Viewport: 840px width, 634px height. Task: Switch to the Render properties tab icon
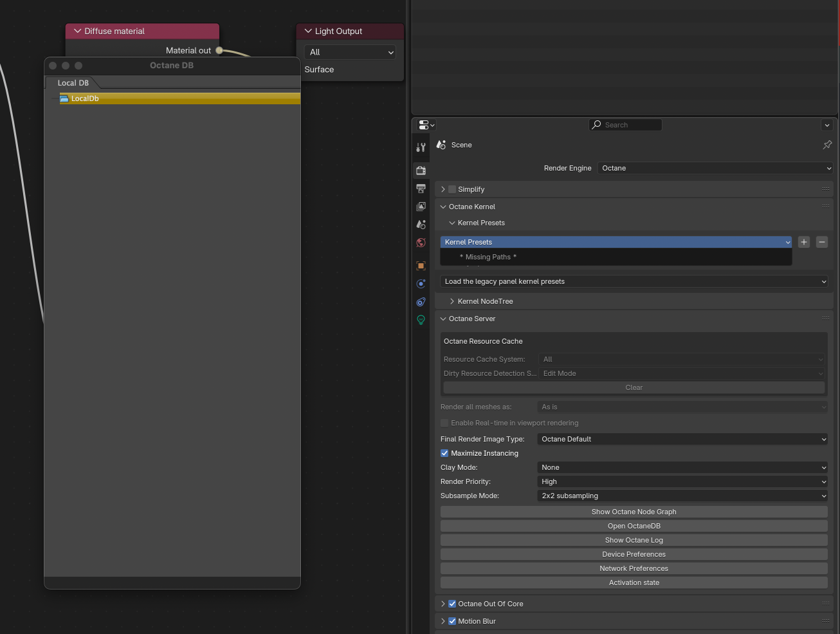click(x=421, y=171)
